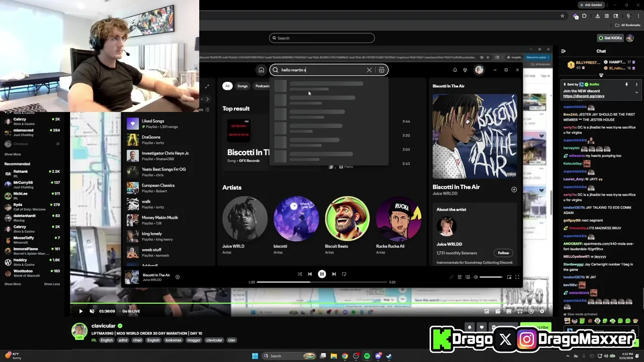This screenshot has width=644, height=362.
Task: Open Biscotti In The Air album cover
Action: click(x=474, y=136)
